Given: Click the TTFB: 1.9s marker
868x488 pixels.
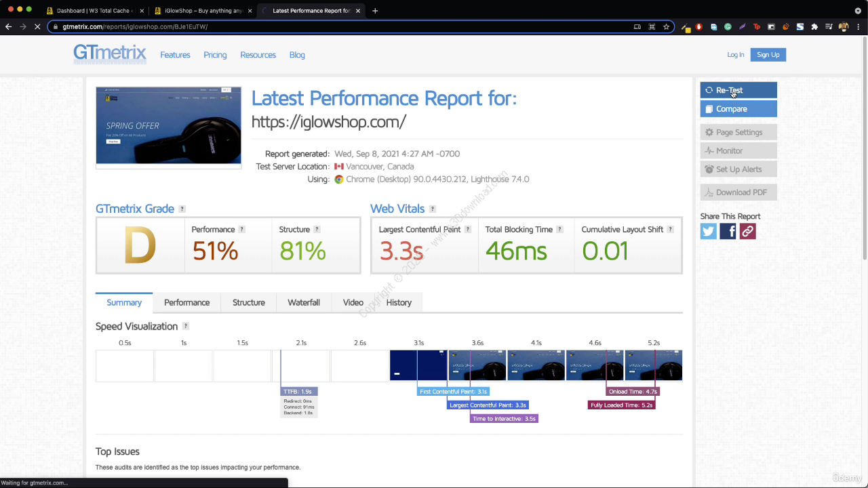Looking at the screenshot, I should click(299, 392).
